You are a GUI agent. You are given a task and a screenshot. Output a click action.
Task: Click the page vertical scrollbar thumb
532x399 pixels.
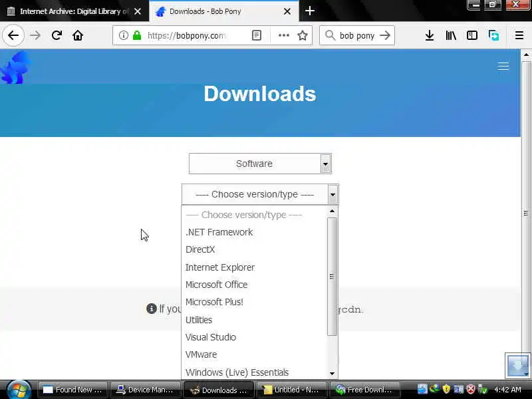526,213
